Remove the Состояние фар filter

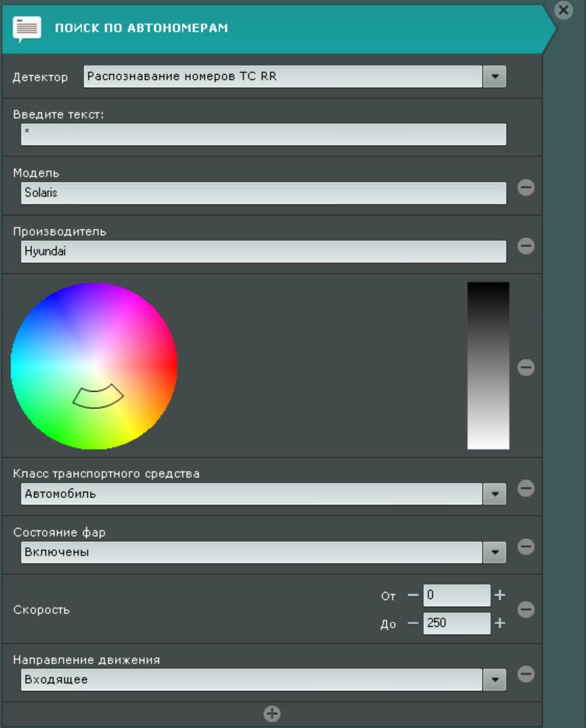point(526,548)
